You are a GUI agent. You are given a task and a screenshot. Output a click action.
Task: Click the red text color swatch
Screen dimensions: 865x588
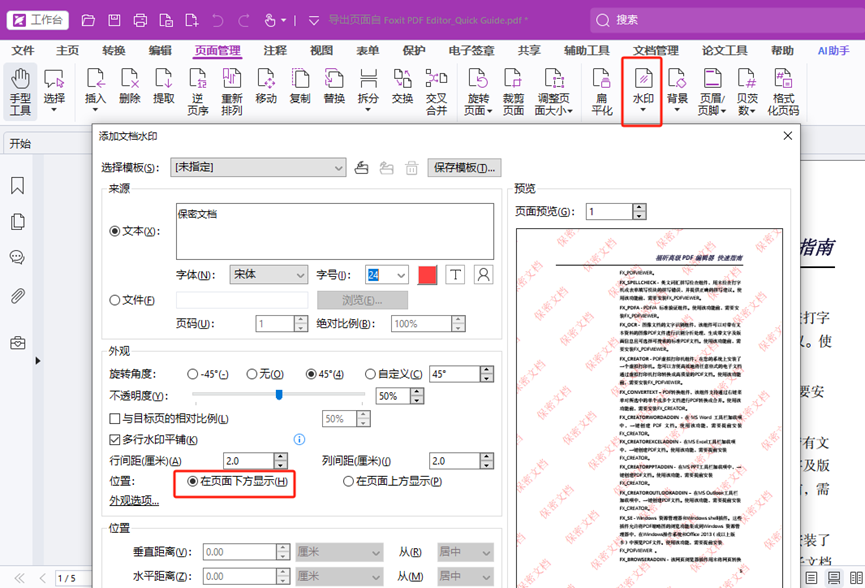pyautogui.click(x=427, y=275)
